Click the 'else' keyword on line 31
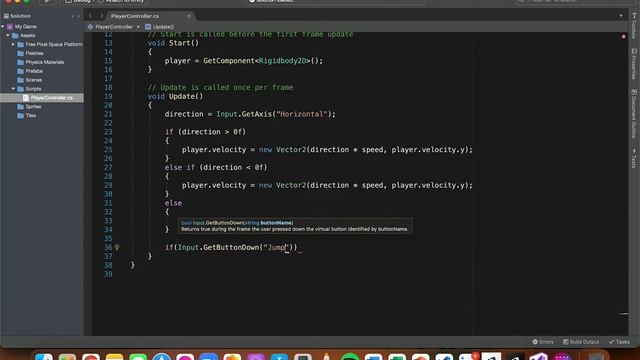Screen dimensions: 640x360 173,203
